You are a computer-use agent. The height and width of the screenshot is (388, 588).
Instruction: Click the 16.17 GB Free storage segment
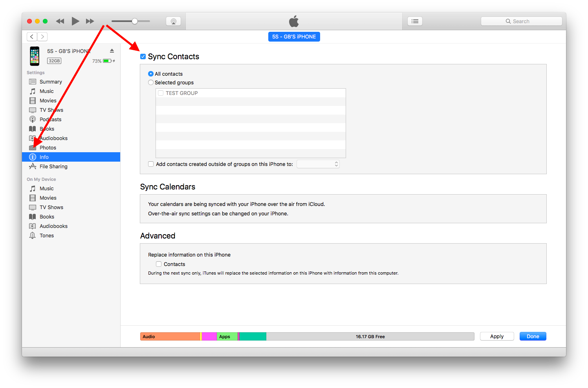point(370,337)
